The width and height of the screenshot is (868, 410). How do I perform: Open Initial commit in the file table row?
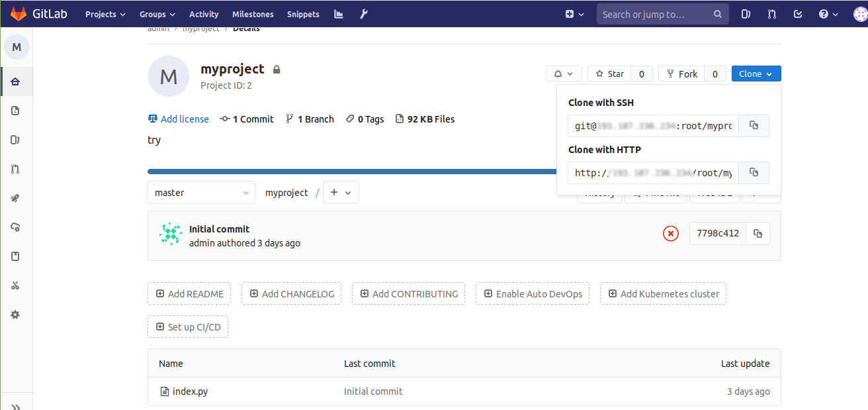tap(373, 391)
